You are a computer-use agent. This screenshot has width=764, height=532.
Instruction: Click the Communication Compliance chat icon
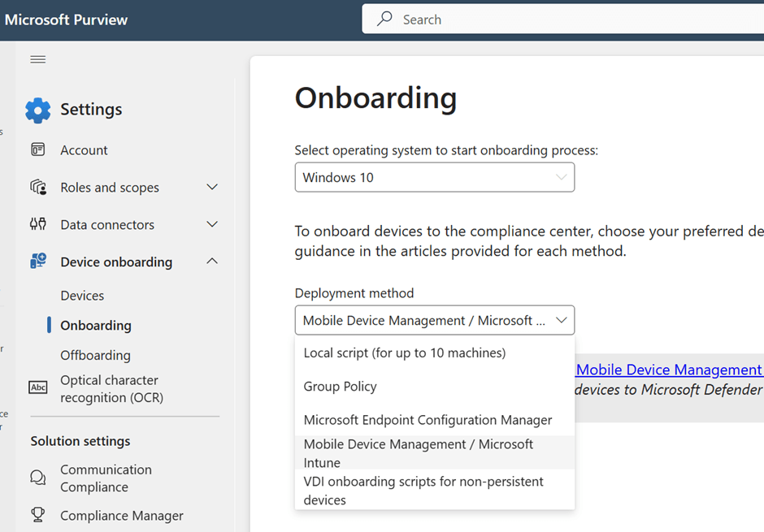(37, 478)
